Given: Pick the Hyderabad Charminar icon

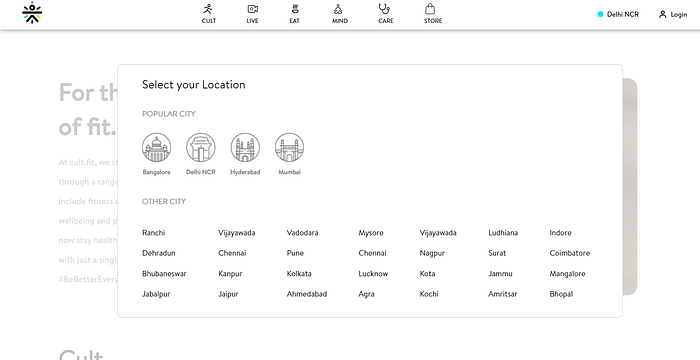Looking at the screenshot, I should pyautogui.click(x=245, y=147).
